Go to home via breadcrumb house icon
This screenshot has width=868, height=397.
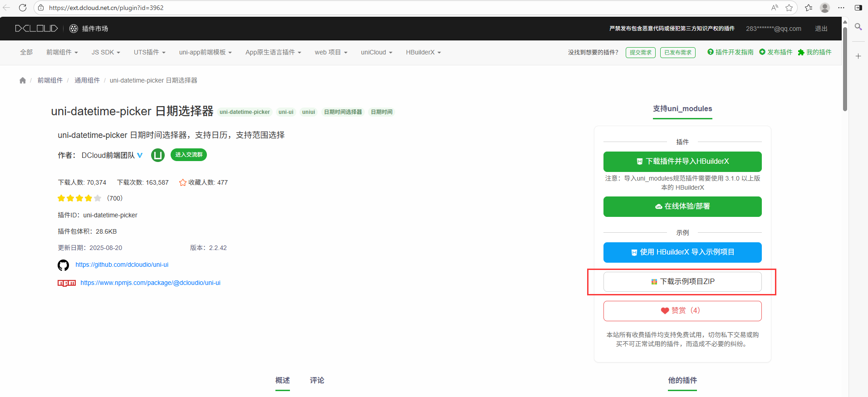(23, 80)
